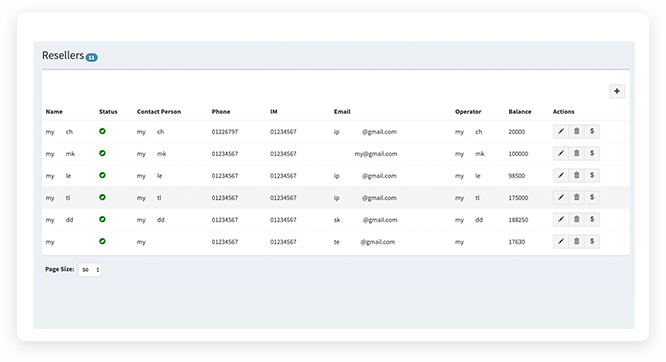Click the Operator column header
The height and width of the screenshot is (362, 666).
coord(468,112)
